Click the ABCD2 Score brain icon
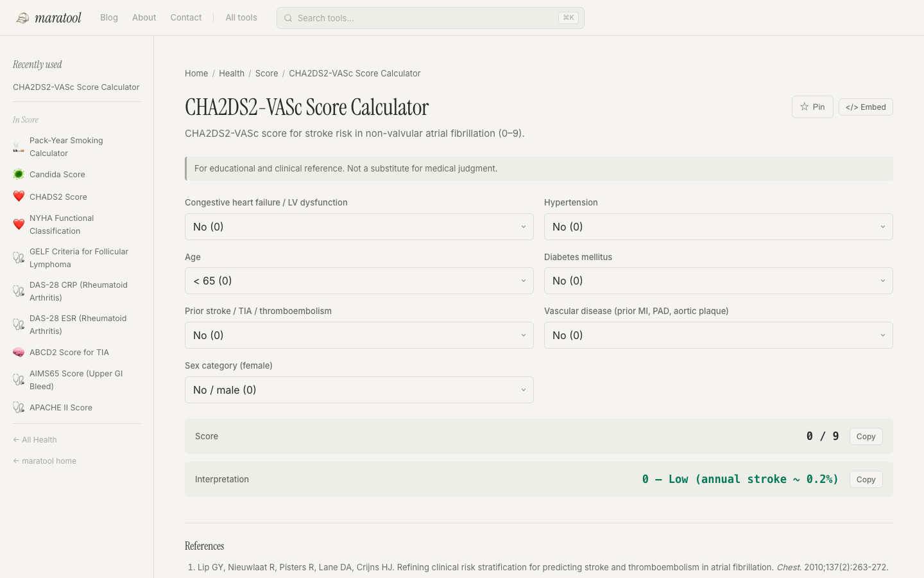Image resolution: width=924 pixels, height=578 pixels. click(19, 352)
